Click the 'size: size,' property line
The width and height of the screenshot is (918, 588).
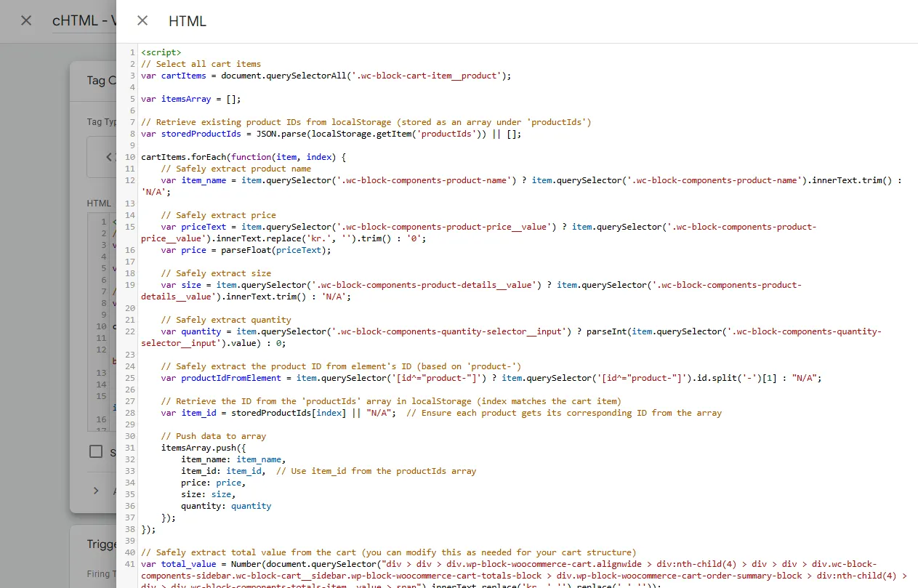tap(208, 494)
